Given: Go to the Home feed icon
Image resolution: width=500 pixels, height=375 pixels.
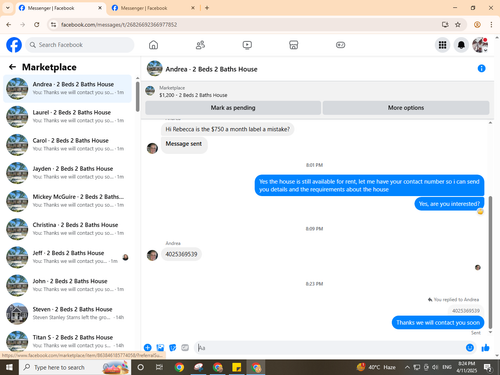Looking at the screenshot, I should [x=153, y=45].
